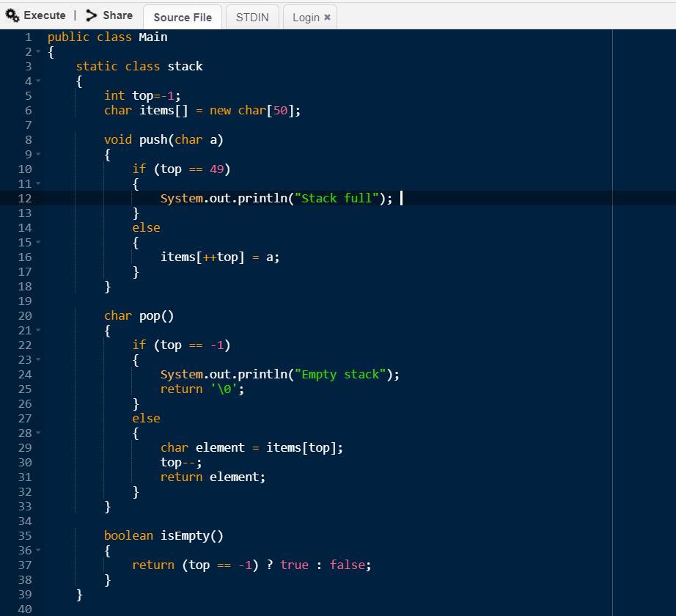This screenshot has width=676, height=616.
Task: Click the "top--;" statement
Action: coord(181,462)
